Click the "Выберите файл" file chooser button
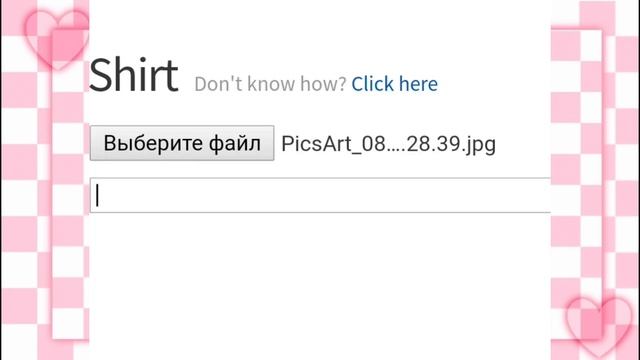This screenshot has width=640, height=360. (182, 143)
